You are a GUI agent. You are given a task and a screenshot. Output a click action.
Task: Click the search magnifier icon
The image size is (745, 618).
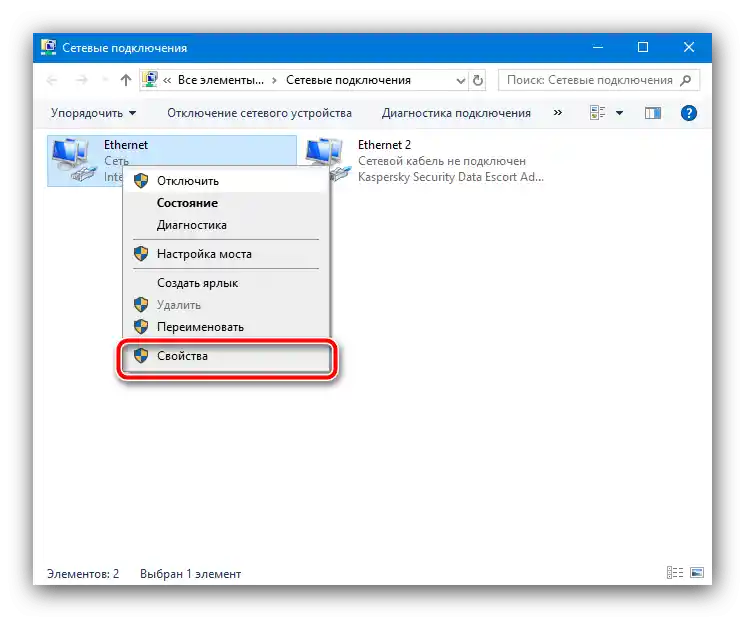coord(686,80)
